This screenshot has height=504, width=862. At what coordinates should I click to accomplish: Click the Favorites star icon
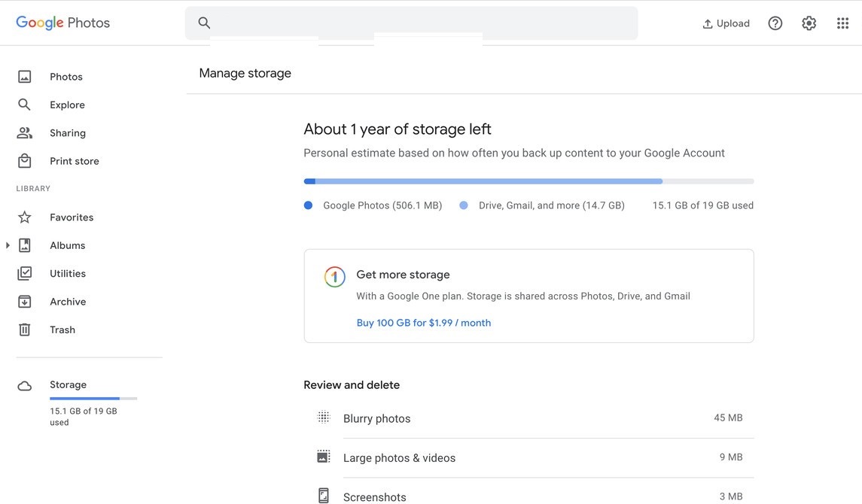tap(25, 217)
